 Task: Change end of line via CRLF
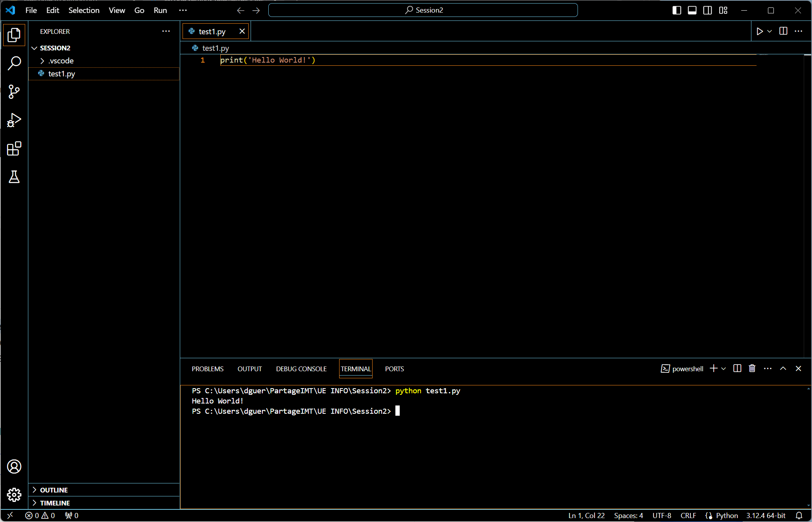pyautogui.click(x=688, y=515)
